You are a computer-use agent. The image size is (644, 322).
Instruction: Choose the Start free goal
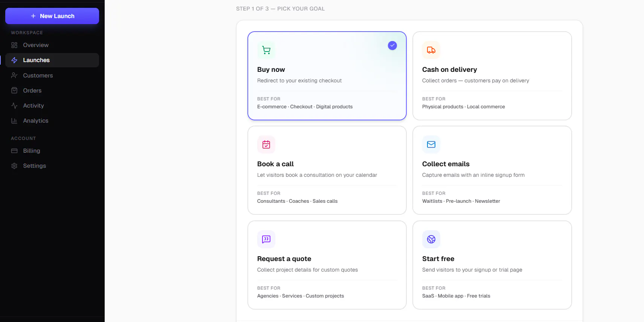(492, 265)
